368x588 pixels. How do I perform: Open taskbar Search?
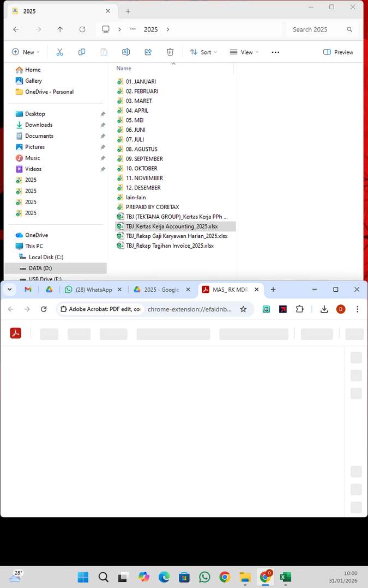click(x=103, y=577)
